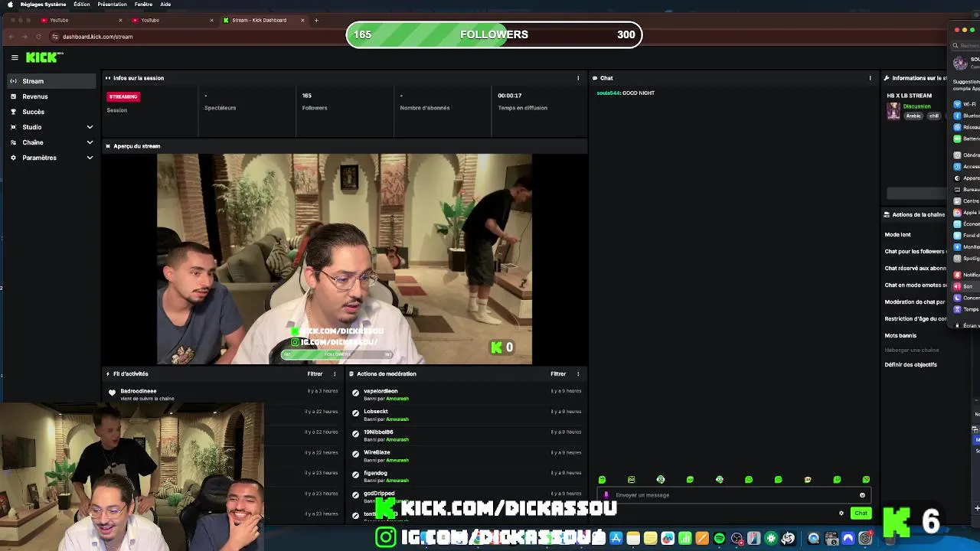Click Chat pour les followers action
This screenshot has height=551, width=980.
(x=916, y=252)
